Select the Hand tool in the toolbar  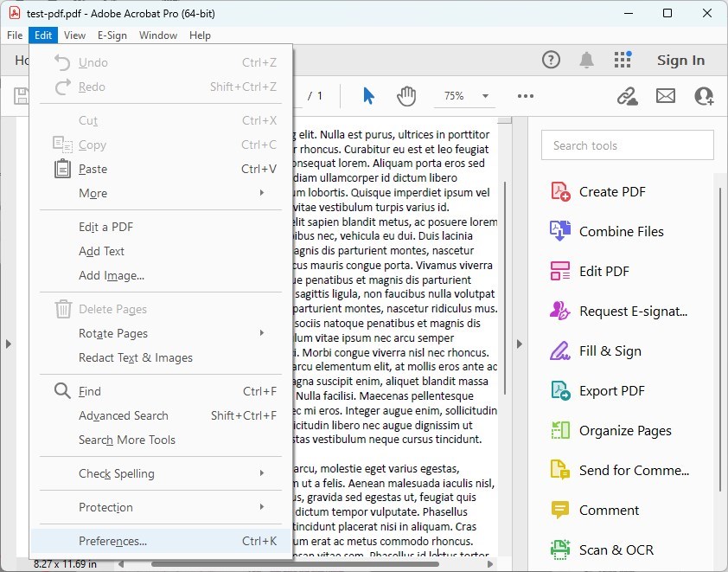(x=406, y=96)
